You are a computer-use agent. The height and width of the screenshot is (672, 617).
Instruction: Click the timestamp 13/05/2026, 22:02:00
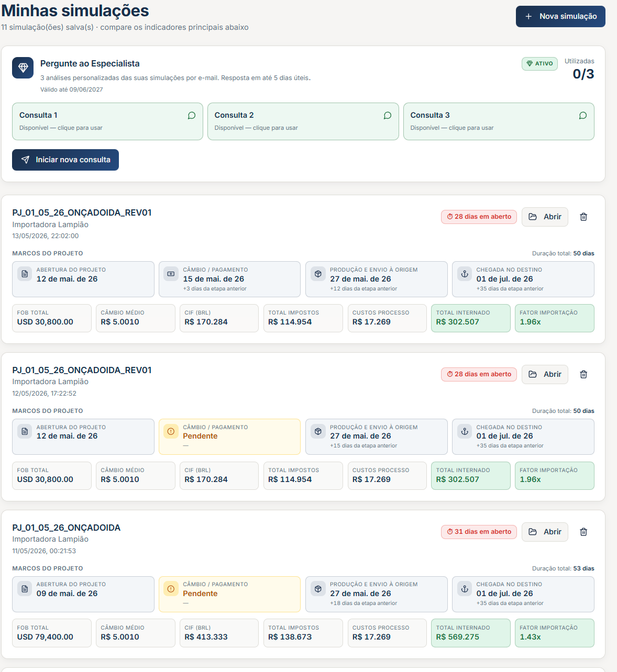[46, 236]
